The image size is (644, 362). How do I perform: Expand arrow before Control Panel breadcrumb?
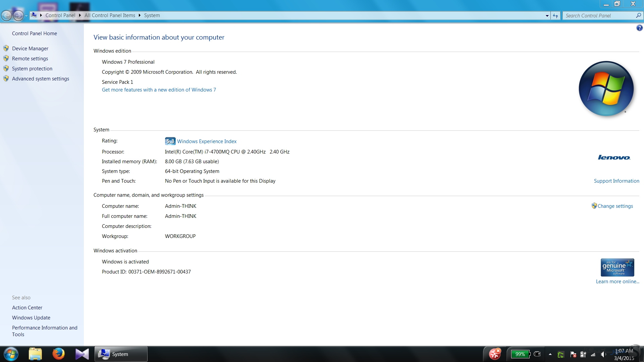coord(41,15)
